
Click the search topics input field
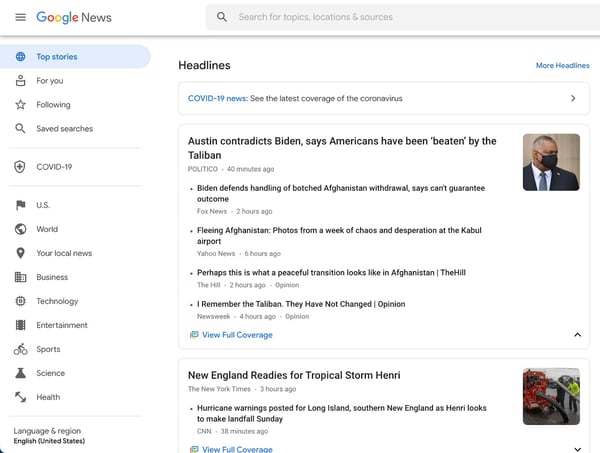[400, 17]
